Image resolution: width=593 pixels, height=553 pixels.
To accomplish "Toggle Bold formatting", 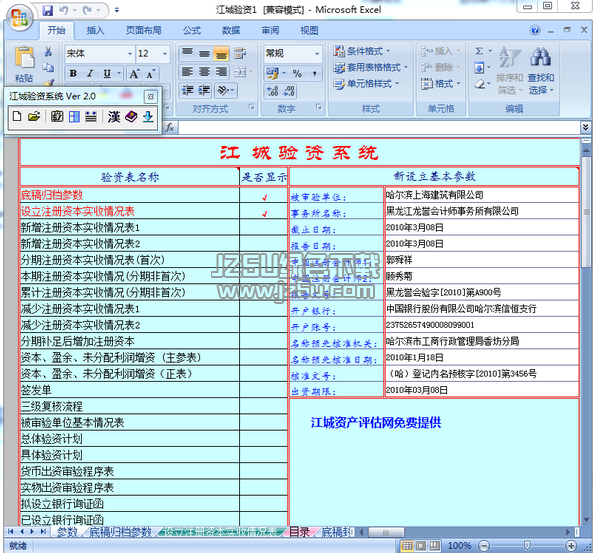I will click(x=73, y=73).
